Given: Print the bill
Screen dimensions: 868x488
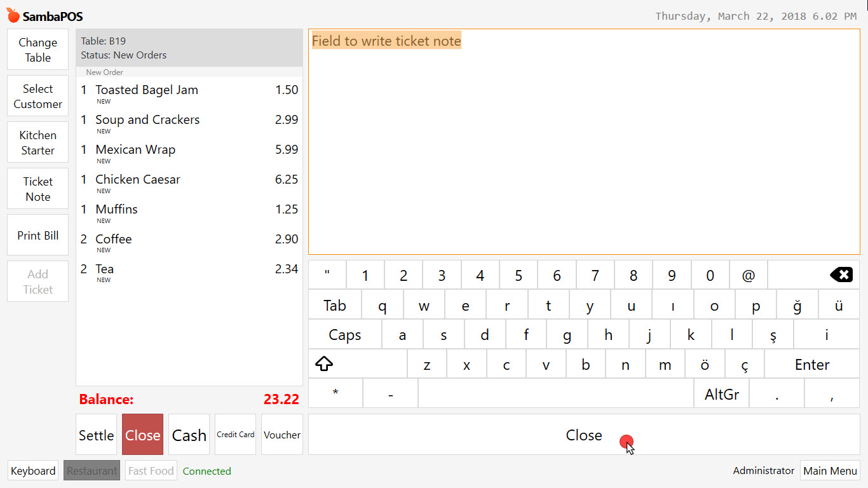Looking at the screenshot, I should [x=37, y=234].
